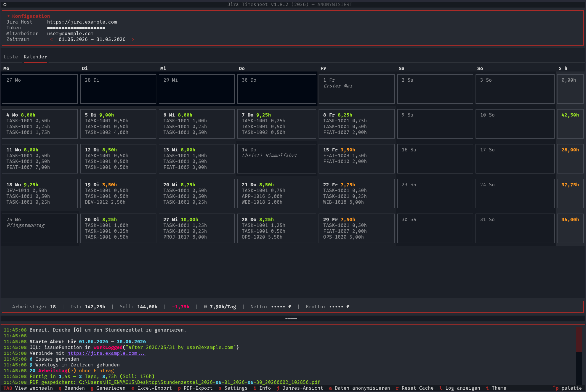Click the masked Token input field
The height and width of the screenshot is (392, 586).
click(x=76, y=28)
